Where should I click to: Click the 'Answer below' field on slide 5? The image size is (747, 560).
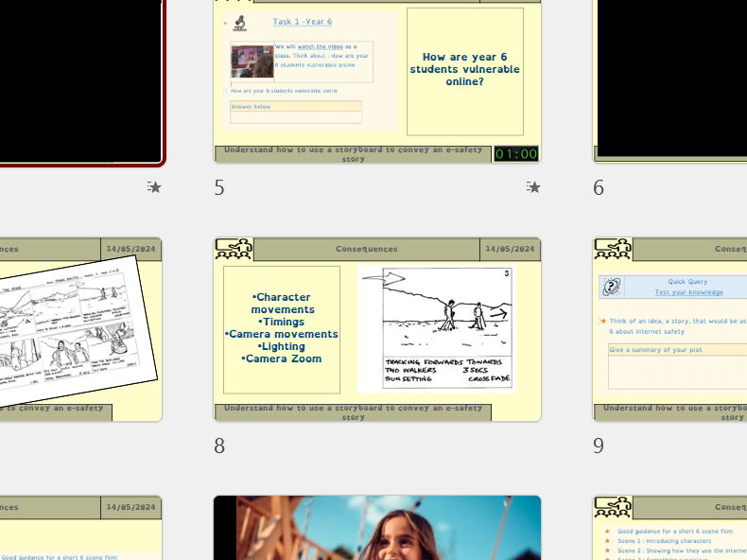pyautogui.click(x=296, y=112)
